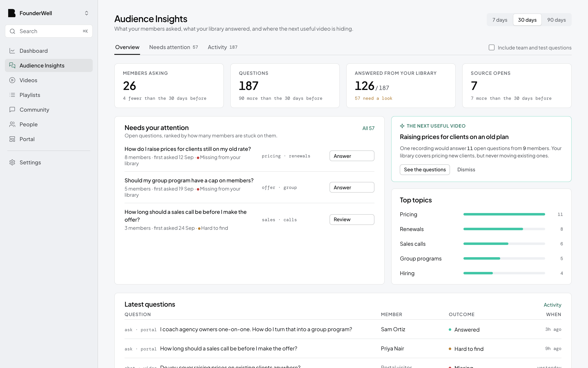Screen dimensions: 588x368
Task: Click the Renewals topic progress bar
Action: point(504,229)
